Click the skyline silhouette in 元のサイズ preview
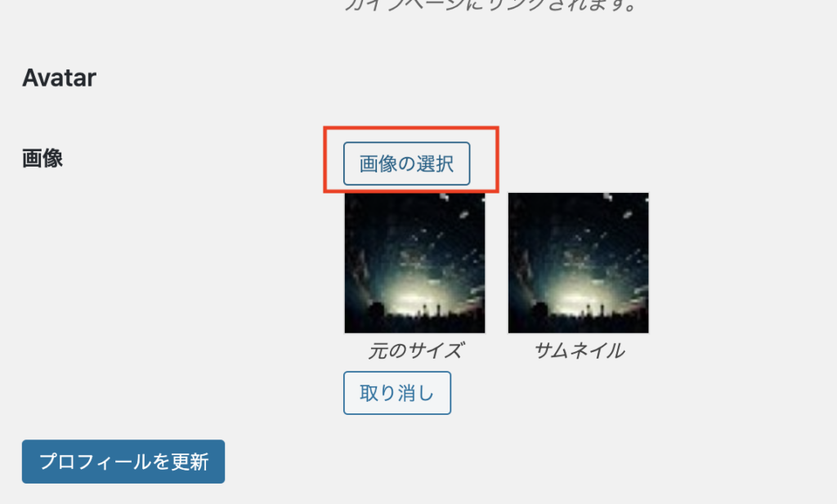 click(x=414, y=323)
